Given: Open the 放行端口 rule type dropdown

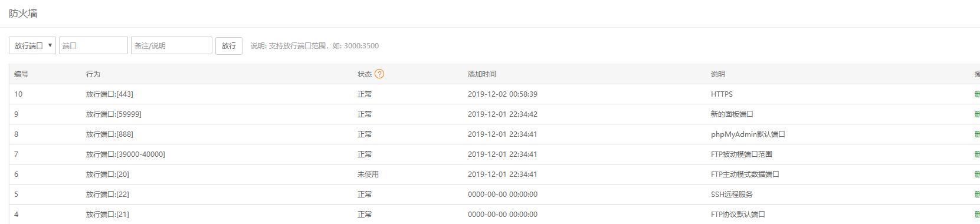Looking at the screenshot, I should (x=32, y=45).
